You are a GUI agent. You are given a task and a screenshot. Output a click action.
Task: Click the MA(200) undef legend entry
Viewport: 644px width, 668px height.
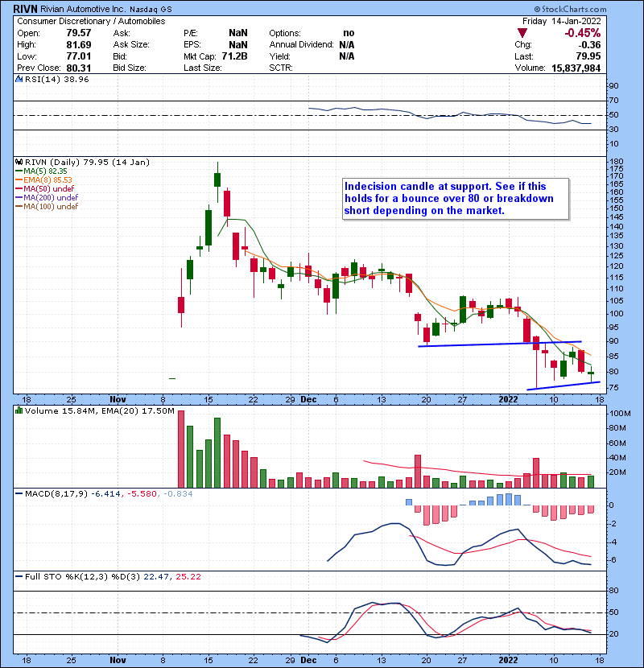pos(51,198)
